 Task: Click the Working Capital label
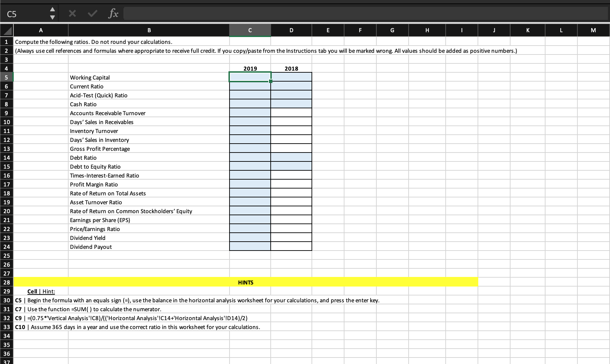tap(90, 77)
